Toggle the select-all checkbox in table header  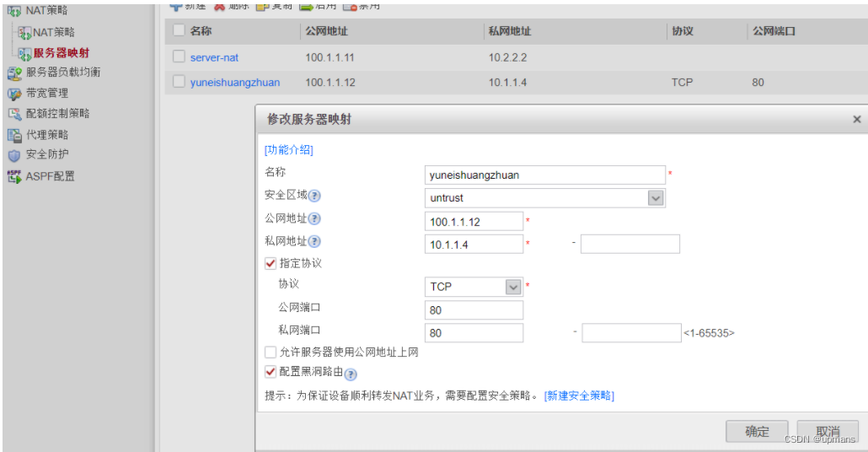[x=179, y=30]
